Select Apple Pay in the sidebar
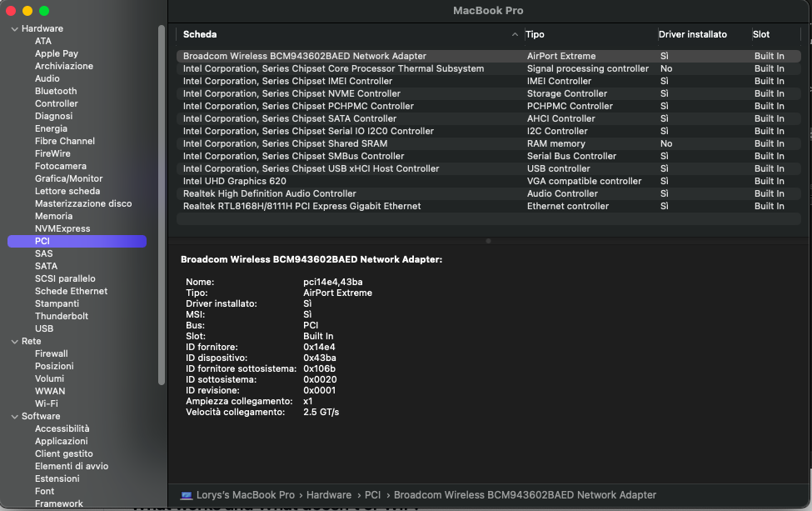Screen dimensions: 812x511 coord(57,53)
